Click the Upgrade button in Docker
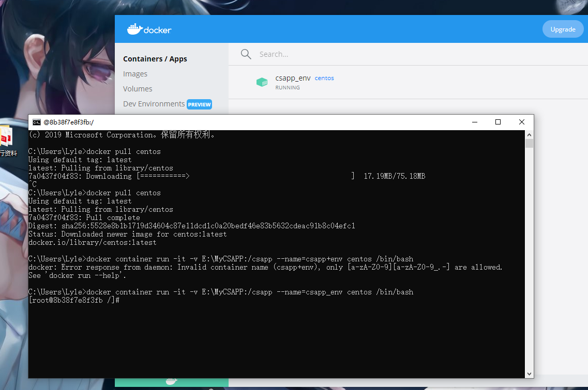This screenshot has width=588, height=390. coord(563,29)
